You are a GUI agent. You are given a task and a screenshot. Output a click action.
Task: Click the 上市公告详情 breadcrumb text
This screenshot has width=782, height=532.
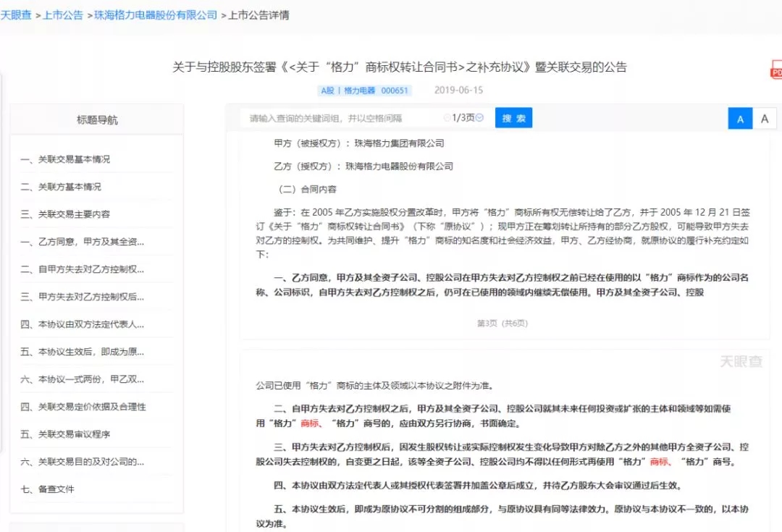click(258, 15)
